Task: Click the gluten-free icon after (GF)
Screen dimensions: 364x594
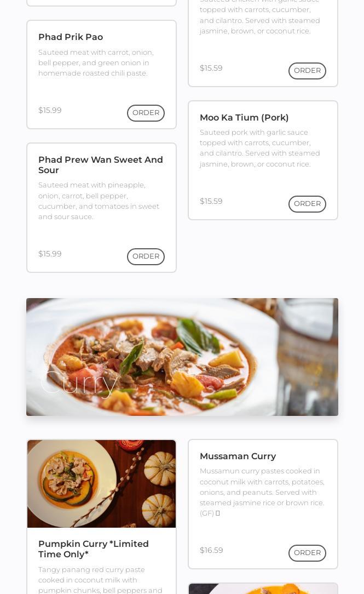Action: (x=217, y=513)
